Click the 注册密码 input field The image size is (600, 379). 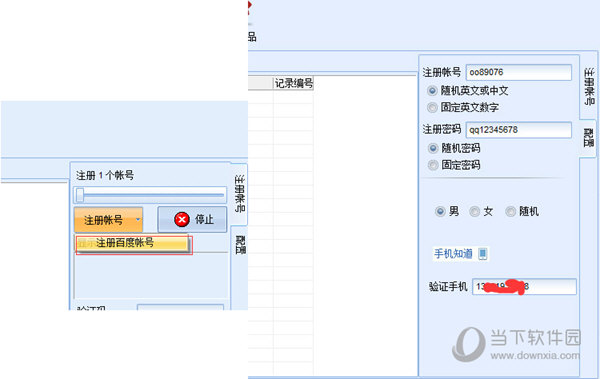tap(518, 130)
